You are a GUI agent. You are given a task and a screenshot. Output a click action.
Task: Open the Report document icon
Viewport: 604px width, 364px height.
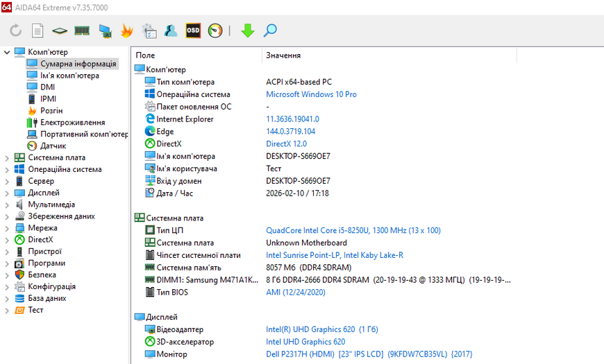pyautogui.click(x=37, y=31)
